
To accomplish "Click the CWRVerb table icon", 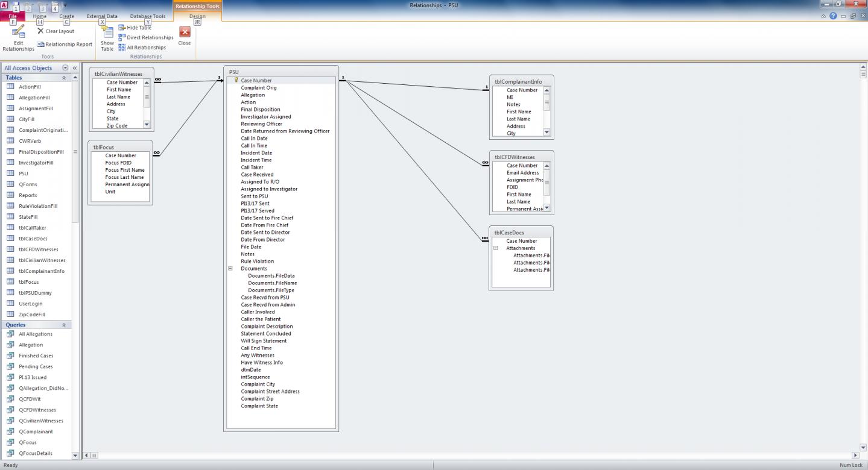I will (x=10, y=141).
